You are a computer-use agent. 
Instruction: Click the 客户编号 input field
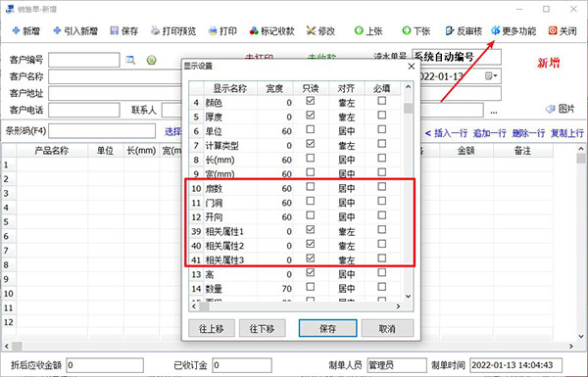click(84, 60)
